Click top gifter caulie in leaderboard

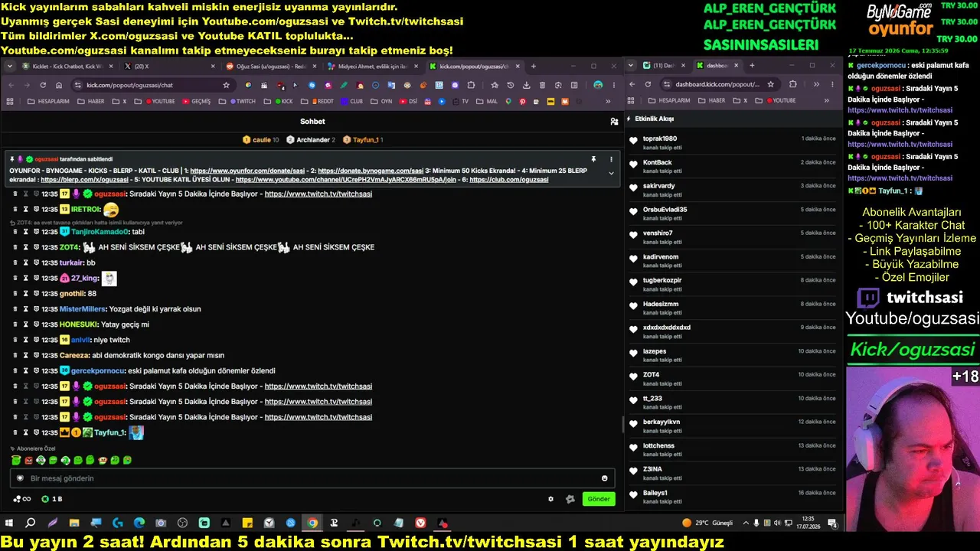click(x=261, y=140)
